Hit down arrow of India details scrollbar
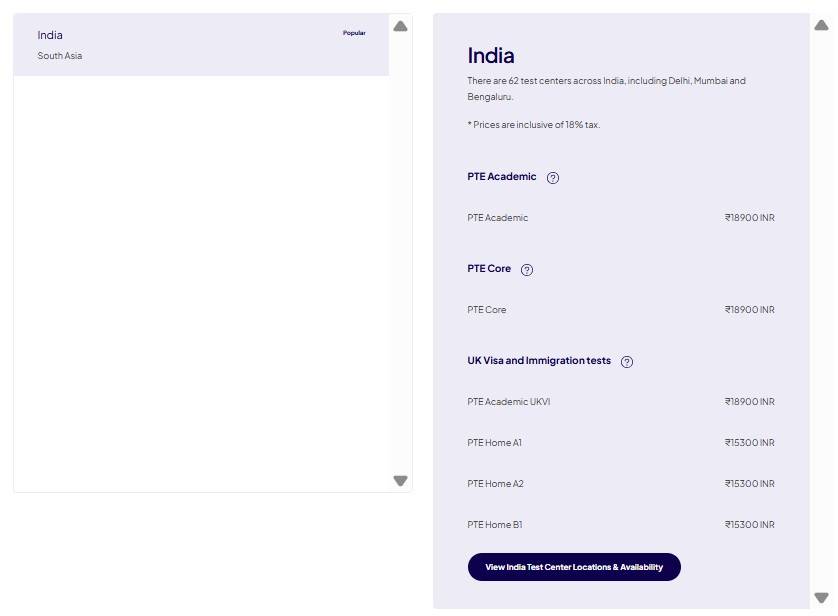Screen dimensions: 838x616 pos(821,598)
